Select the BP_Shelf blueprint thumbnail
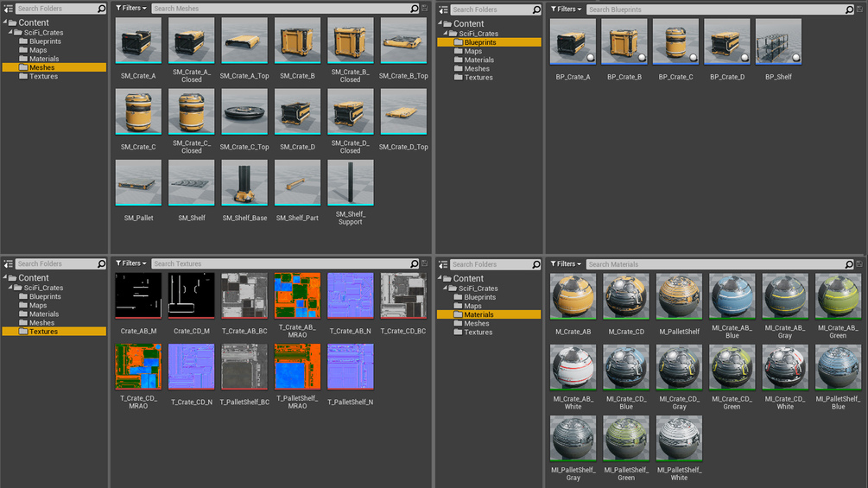 (x=778, y=42)
